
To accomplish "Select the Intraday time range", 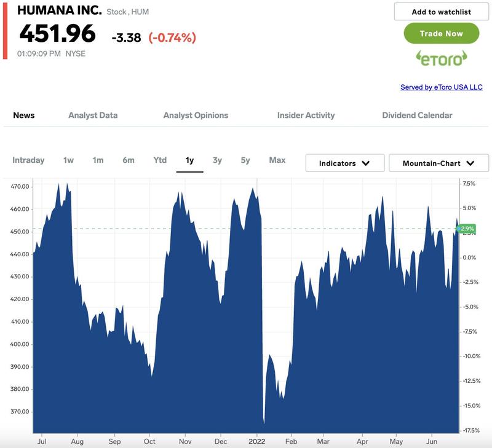I will pyautogui.click(x=28, y=160).
